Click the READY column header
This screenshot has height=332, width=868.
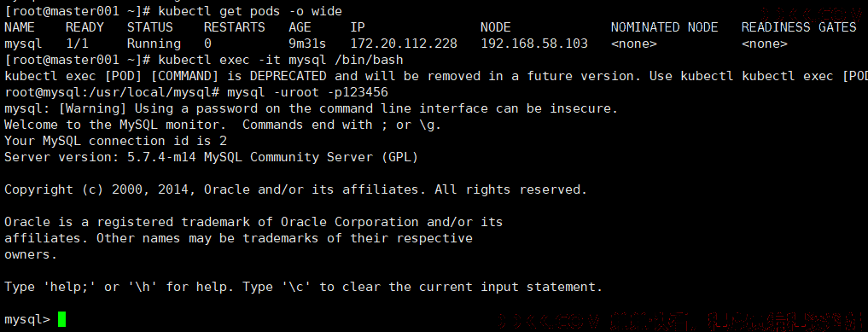click(x=84, y=27)
